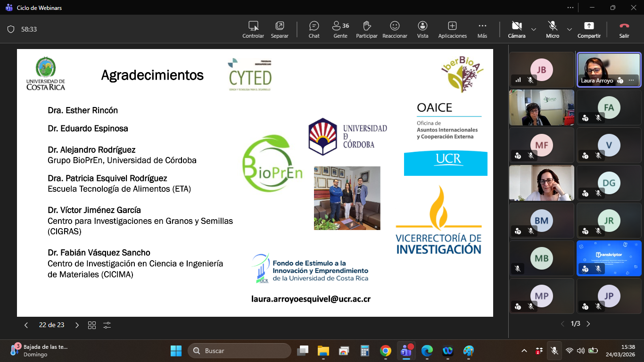Toggle the taskbar microphone mute icon
644x362 pixels.
coord(554,351)
